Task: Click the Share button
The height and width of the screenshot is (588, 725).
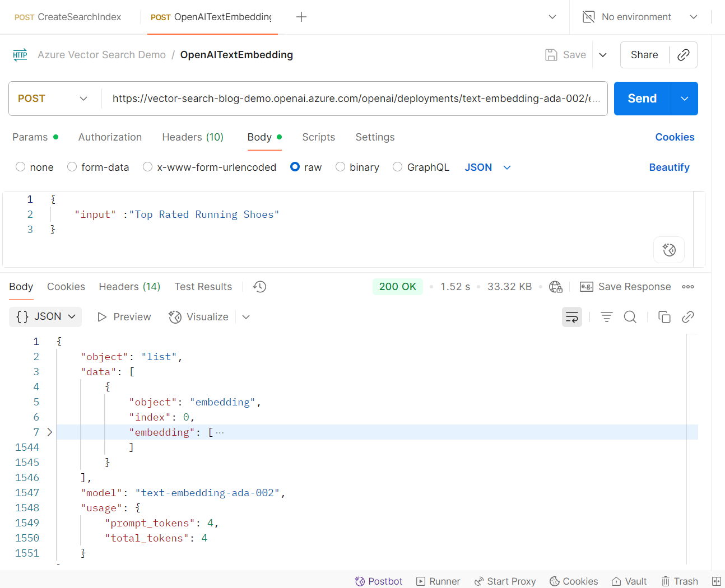Action: (644, 55)
